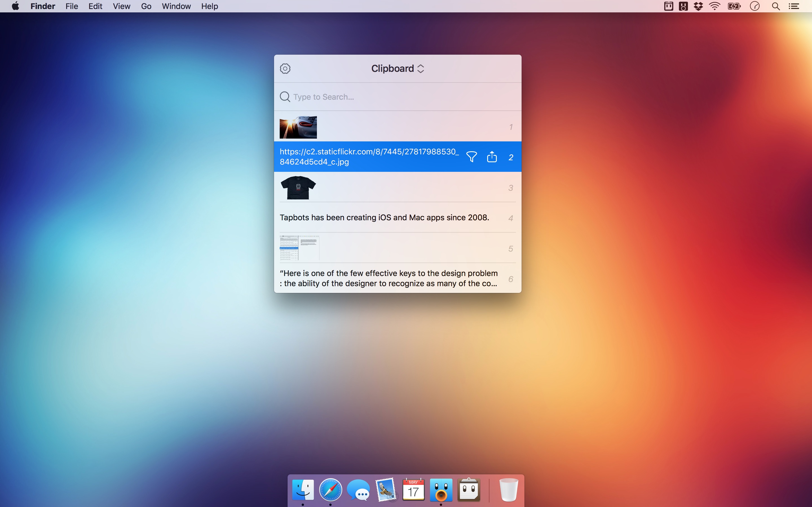Click the filter icon on selected URL item
812x507 pixels.
(472, 157)
